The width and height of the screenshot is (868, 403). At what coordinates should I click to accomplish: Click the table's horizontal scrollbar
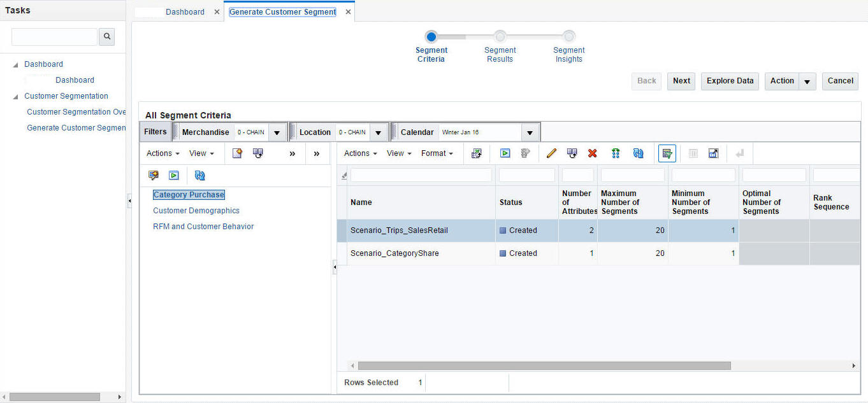(x=544, y=366)
